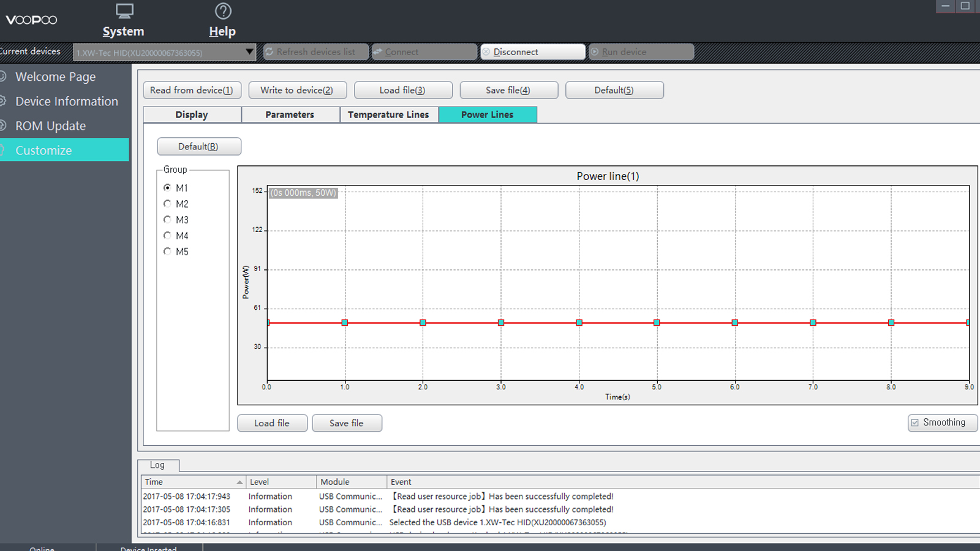Sort log by Time column header
This screenshot has height=551, width=980.
pyautogui.click(x=194, y=482)
